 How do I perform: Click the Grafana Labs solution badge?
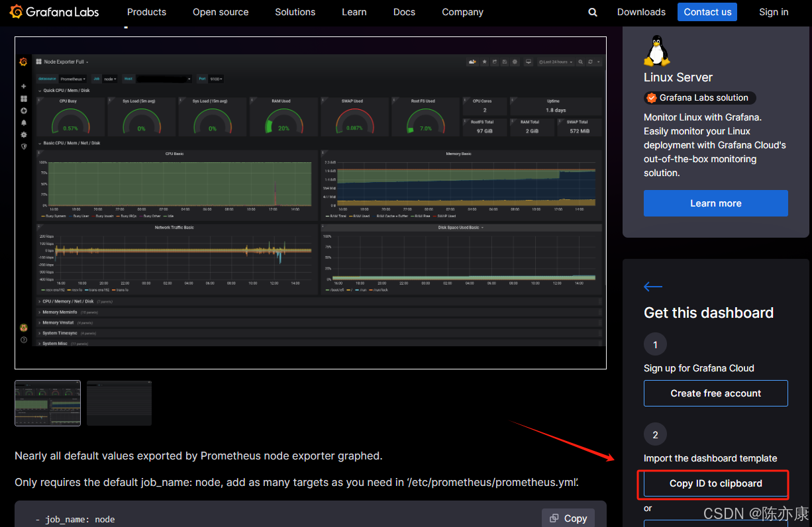point(699,98)
